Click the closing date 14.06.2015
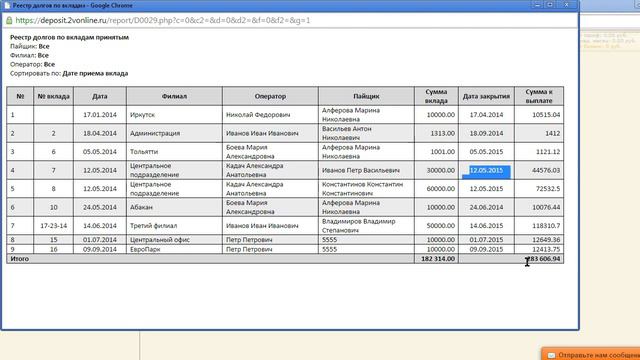Image resolution: width=640 pixels, height=360 pixels. tap(486, 226)
